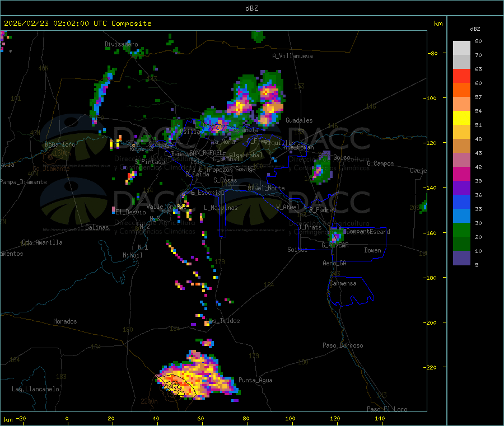Select the 'Lag.Llancanelo' location label
Viewport: 504px width, 426px height.
36,389
